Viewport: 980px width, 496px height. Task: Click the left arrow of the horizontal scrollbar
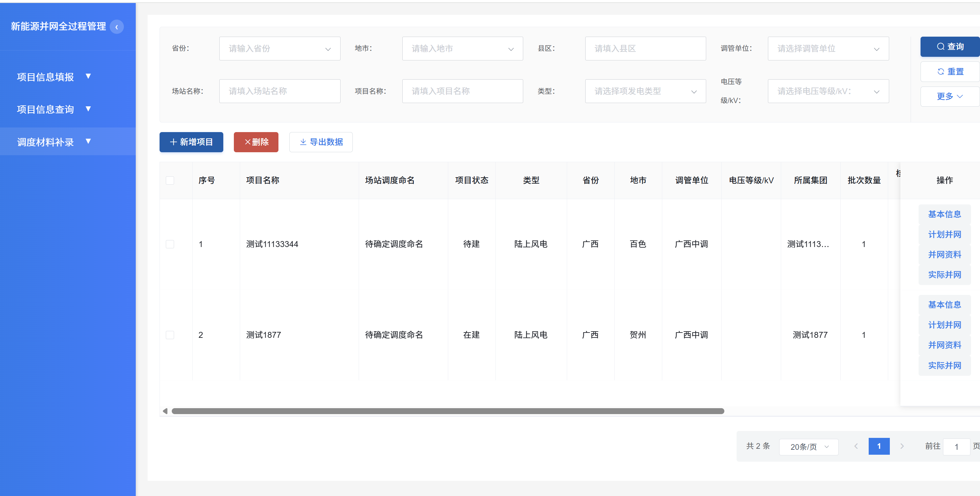tap(165, 411)
